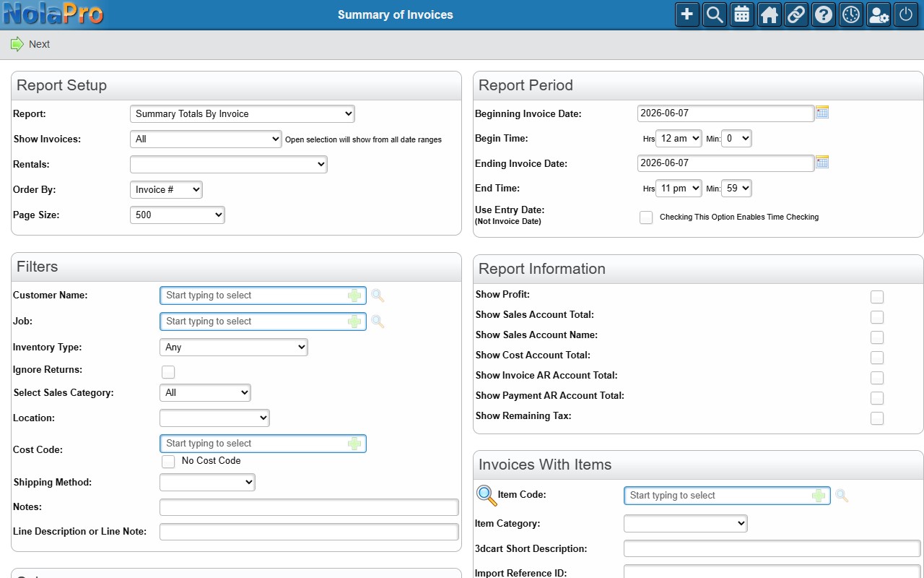924x578 pixels.
Task: Open Begin Time minutes dropdown
Action: 736,138
